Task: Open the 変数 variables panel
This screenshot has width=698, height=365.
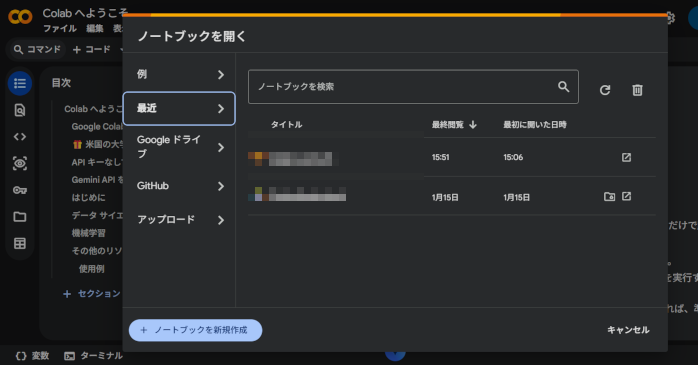Action: point(32,356)
